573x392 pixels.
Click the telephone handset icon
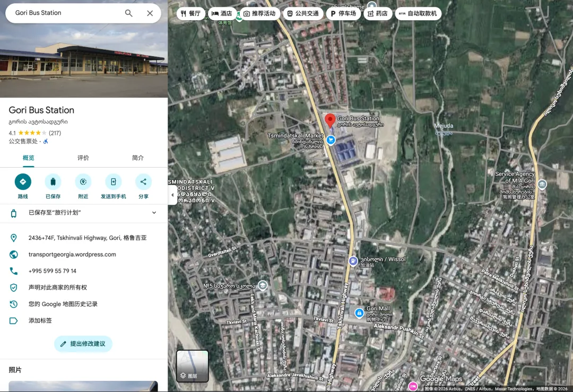point(13,271)
